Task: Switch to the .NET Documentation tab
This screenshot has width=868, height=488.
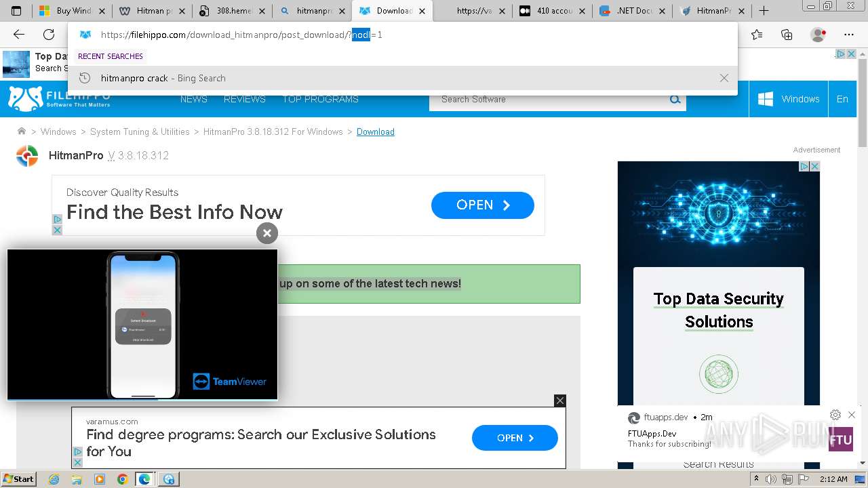Action: click(x=633, y=11)
